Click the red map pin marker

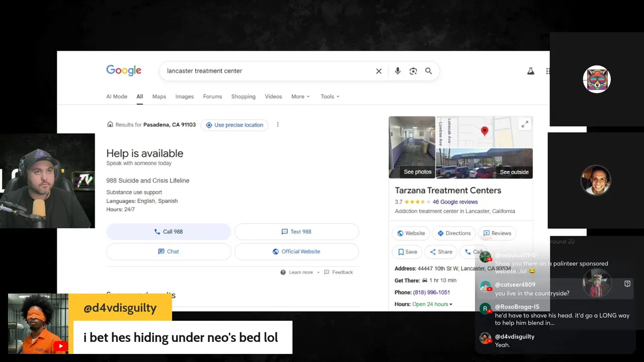coord(485,131)
